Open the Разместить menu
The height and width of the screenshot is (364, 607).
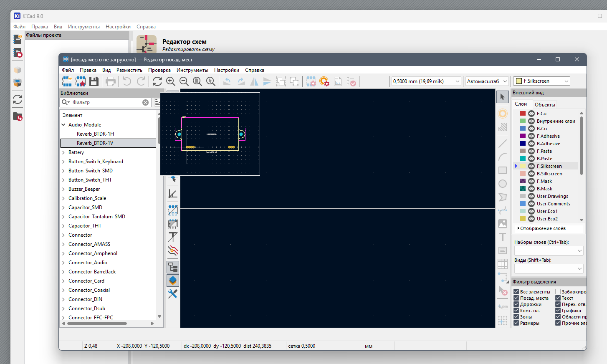pyautogui.click(x=129, y=70)
